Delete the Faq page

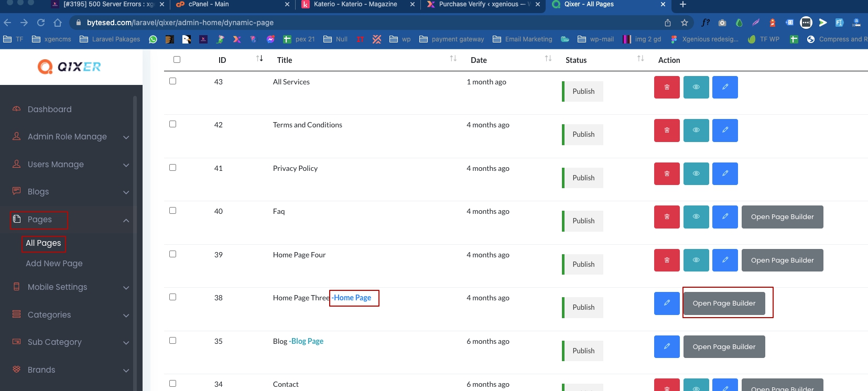click(x=667, y=217)
